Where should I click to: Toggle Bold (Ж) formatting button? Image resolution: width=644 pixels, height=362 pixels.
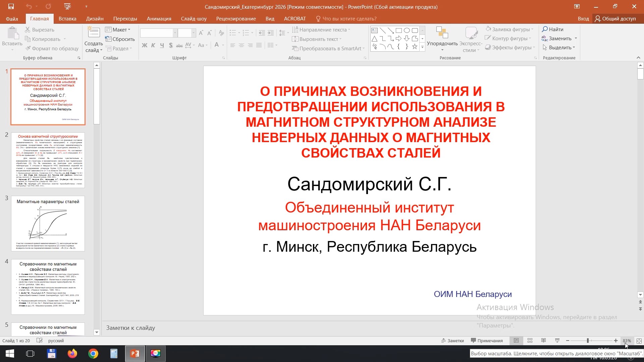pos(145,45)
